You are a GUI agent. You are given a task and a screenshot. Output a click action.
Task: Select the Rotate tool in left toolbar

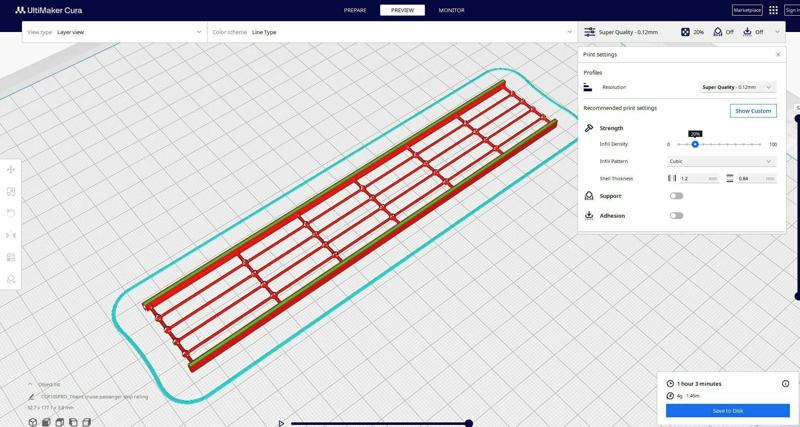pos(11,213)
